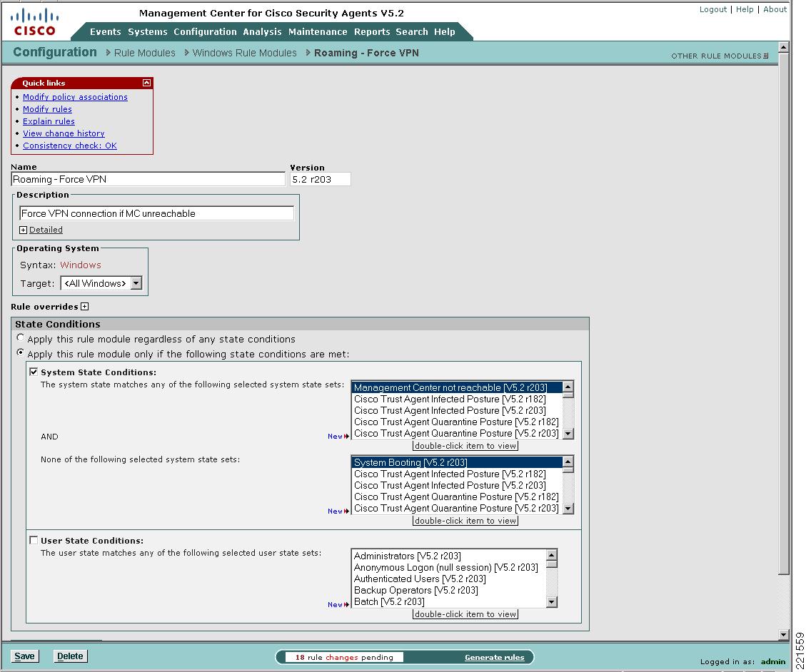Uncheck the System State Conditions checkbox
806x672 pixels.
click(x=34, y=372)
